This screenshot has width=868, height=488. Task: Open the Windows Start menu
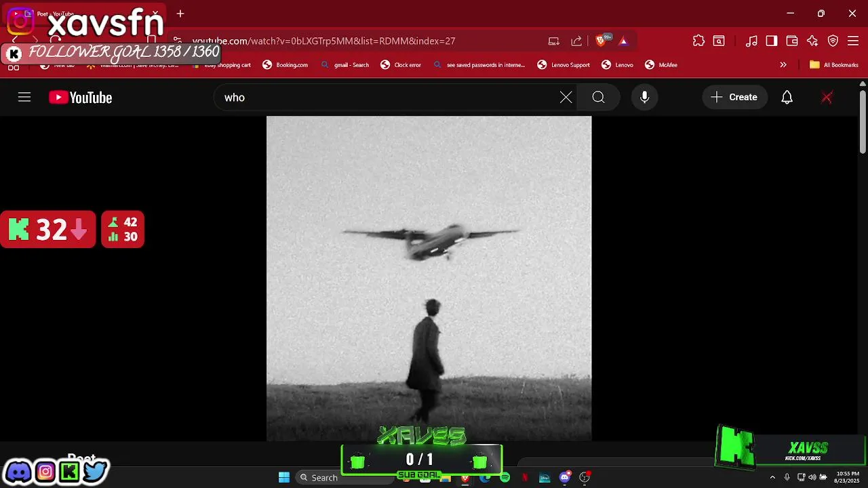284,477
